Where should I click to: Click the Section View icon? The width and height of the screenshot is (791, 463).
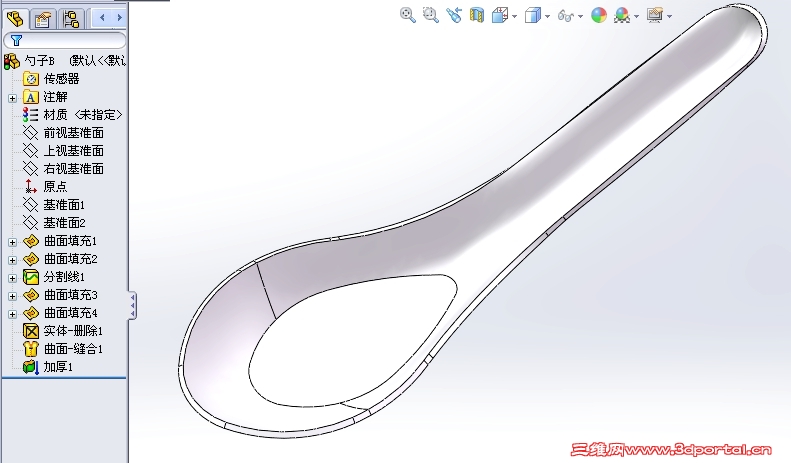pyautogui.click(x=477, y=16)
